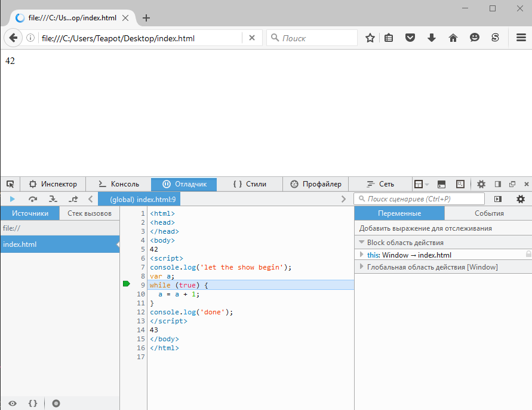The image size is (532, 410).
Task: Select index.html in sources list
Action: click(60, 244)
